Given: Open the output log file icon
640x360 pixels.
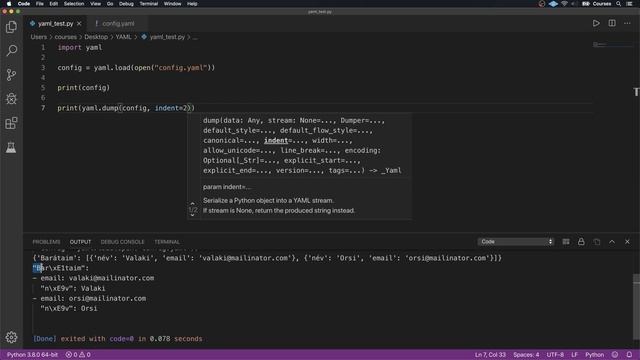Looking at the screenshot, I should pyautogui.click(x=597, y=242).
